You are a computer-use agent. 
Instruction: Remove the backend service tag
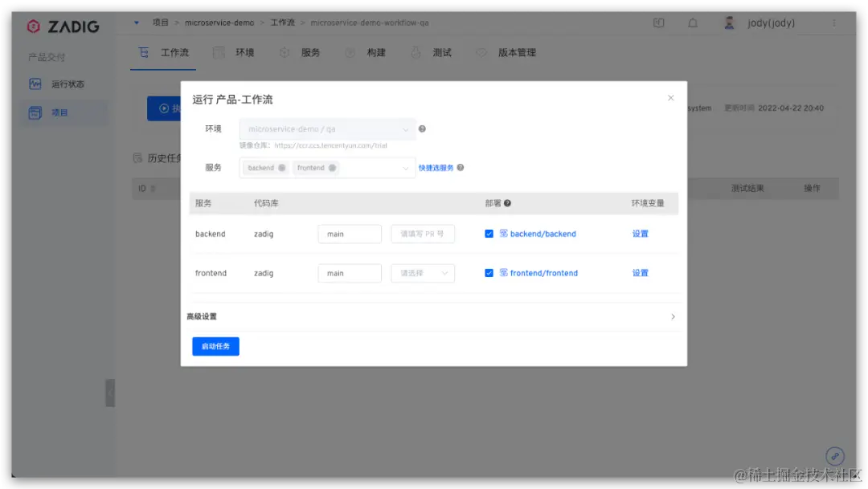[x=282, y=168]
